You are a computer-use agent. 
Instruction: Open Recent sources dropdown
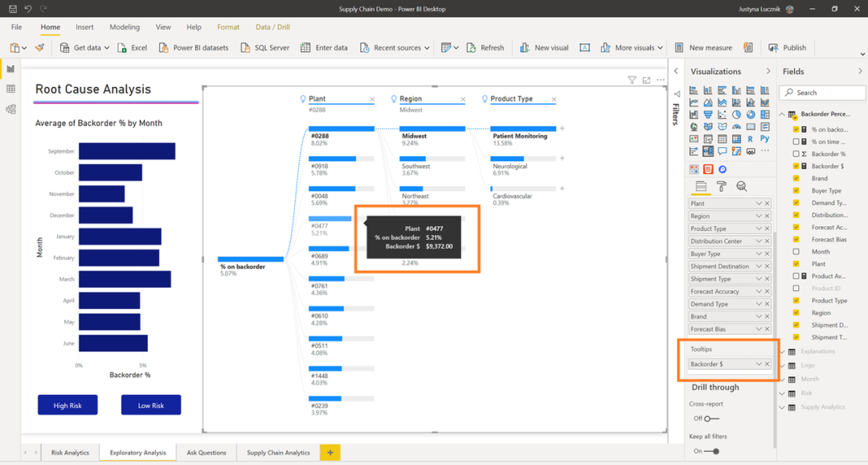(427, 48)
